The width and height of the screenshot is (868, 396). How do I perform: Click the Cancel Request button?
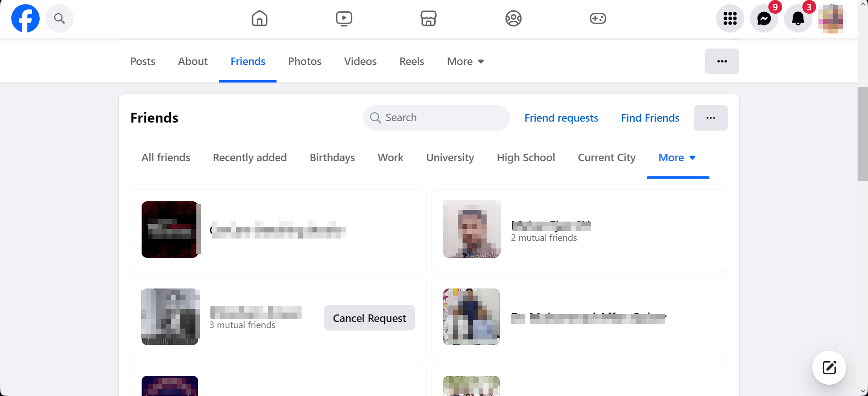370,318
